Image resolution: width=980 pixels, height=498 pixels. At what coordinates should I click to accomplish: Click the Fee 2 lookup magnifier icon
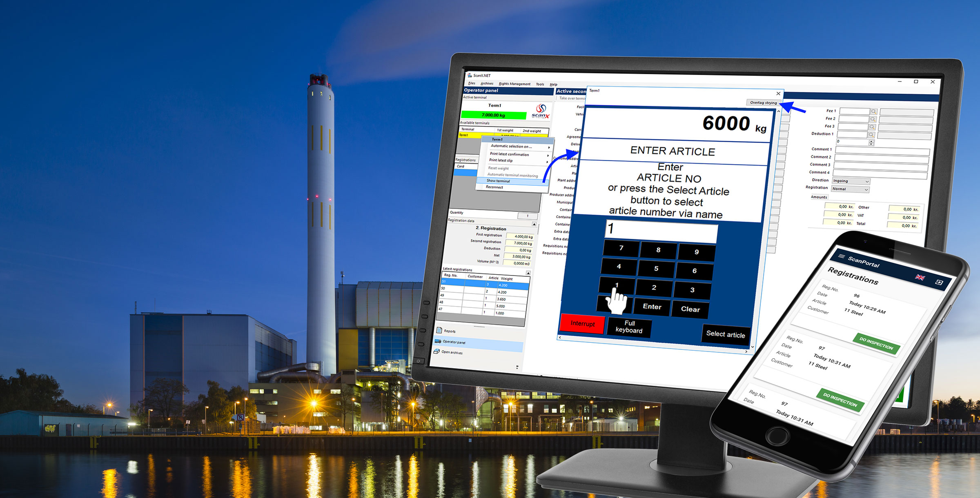873,119
